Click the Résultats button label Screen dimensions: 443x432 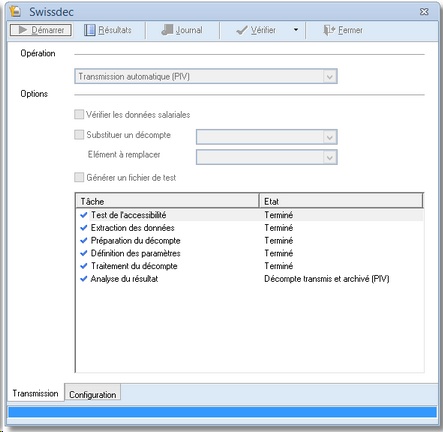pos(115,30)
